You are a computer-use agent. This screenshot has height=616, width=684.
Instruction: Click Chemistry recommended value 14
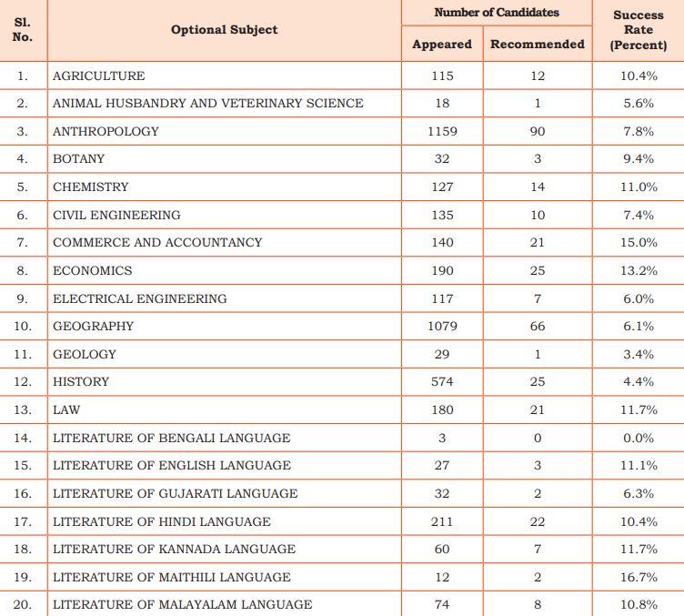(538, 187)
